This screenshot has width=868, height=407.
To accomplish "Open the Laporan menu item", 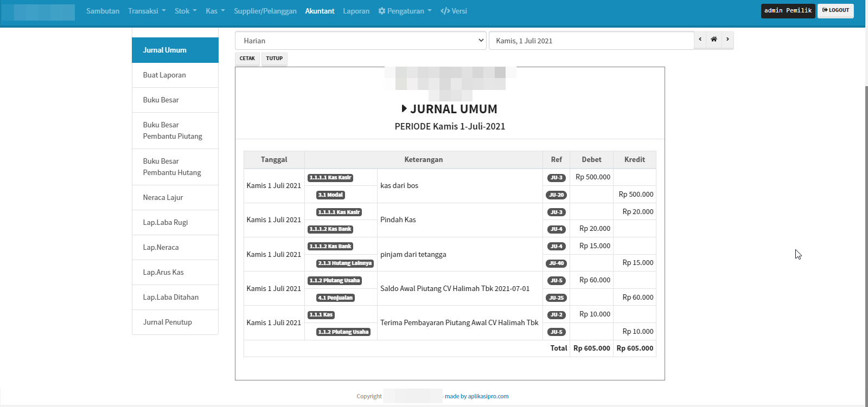I will [x=356, y=11].
